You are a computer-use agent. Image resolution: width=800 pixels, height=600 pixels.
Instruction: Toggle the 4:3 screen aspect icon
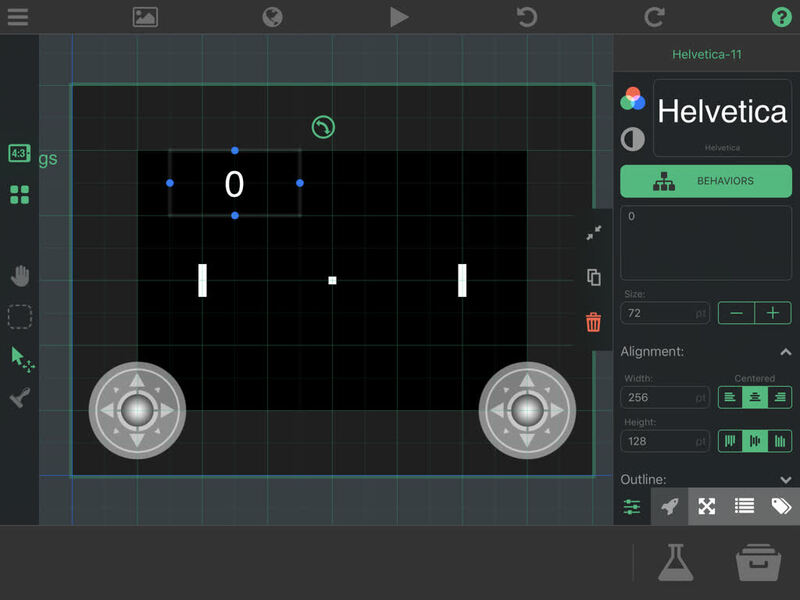(19, 153)
